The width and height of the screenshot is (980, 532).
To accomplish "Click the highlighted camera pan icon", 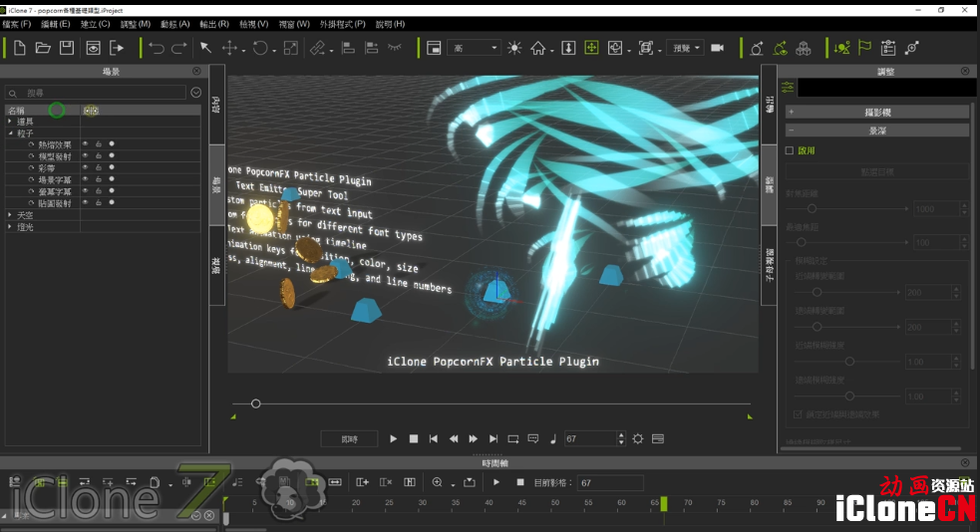I will click(591, 48).
